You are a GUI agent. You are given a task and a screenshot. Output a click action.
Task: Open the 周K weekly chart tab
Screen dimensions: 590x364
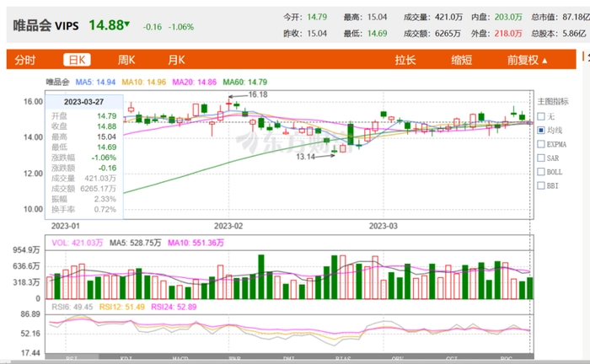pos(126,60)
